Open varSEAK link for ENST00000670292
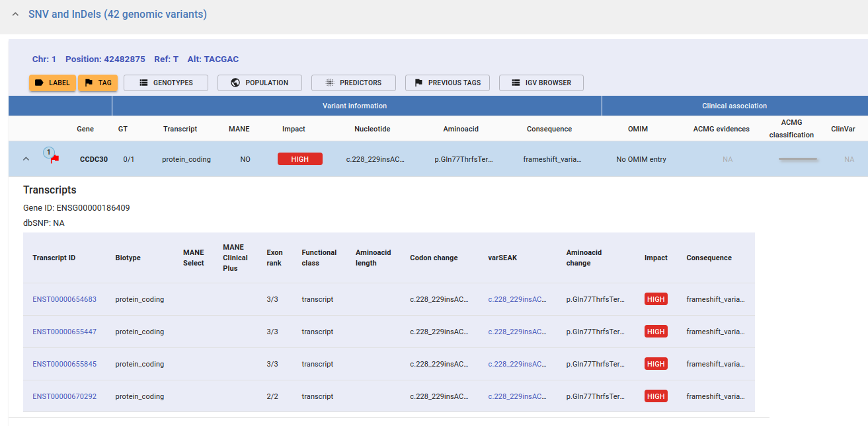This screenshot has width=868, height=426. point(517,396)
